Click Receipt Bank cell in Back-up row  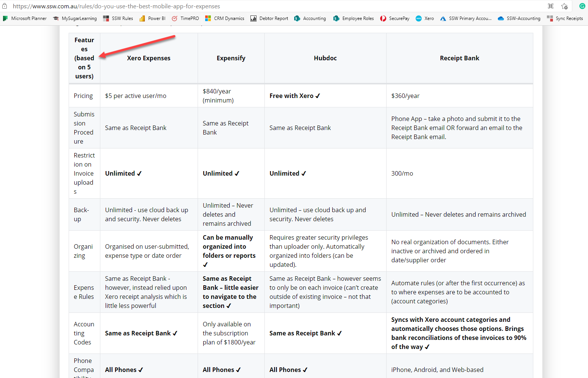pyautogui.click(x=460, y=214)
